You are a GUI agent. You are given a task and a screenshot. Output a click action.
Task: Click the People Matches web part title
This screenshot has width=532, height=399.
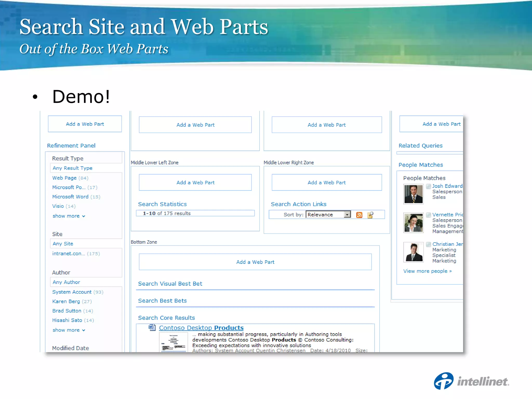click(x=421, y=165)
